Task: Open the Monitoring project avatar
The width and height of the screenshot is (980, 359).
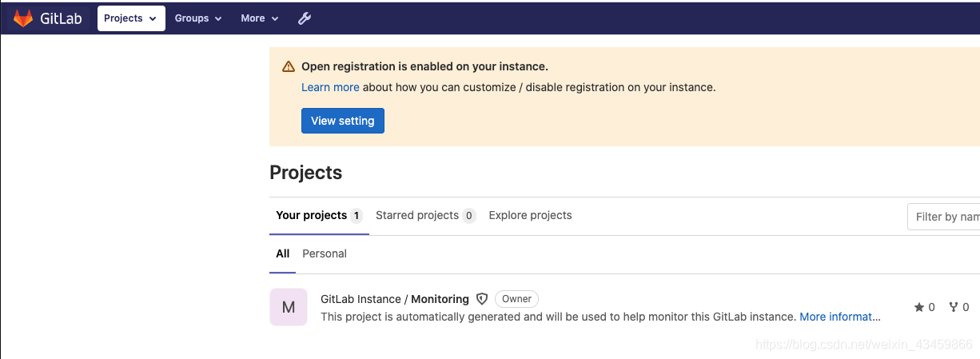Action: 289,307
